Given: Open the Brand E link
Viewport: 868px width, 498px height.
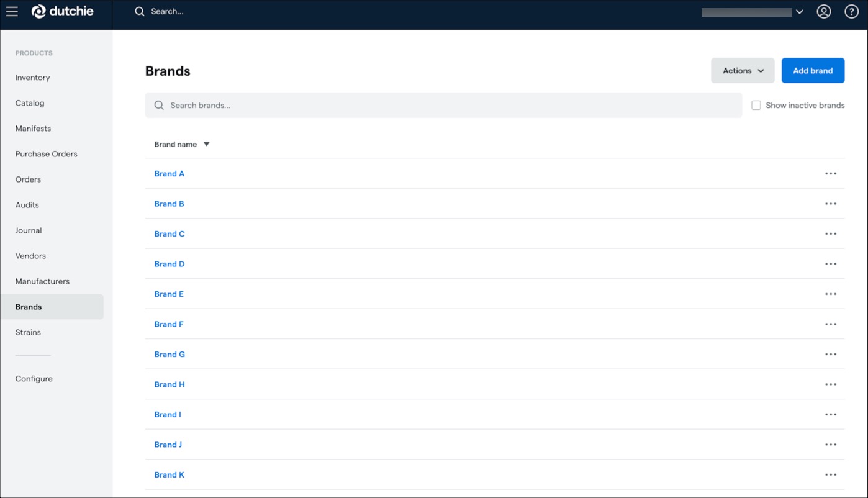Looking at the screenshot, I should (169, 294).
